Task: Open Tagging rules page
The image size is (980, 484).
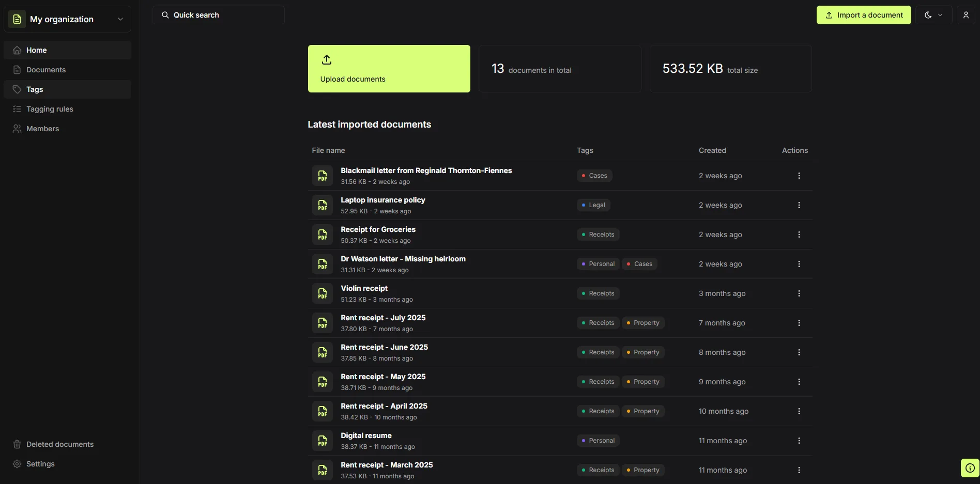Action: click(x=50, y=109)
